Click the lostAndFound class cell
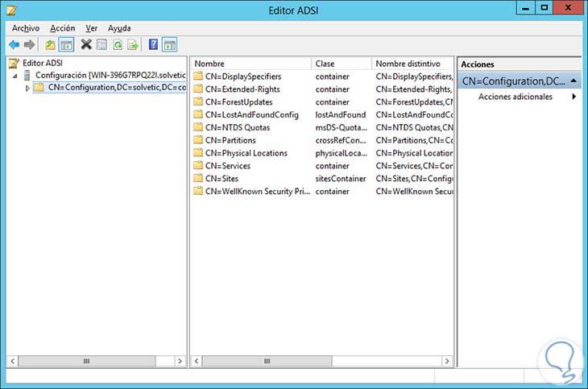This screenshot has width=588, height=389. (x=341, y=115)
